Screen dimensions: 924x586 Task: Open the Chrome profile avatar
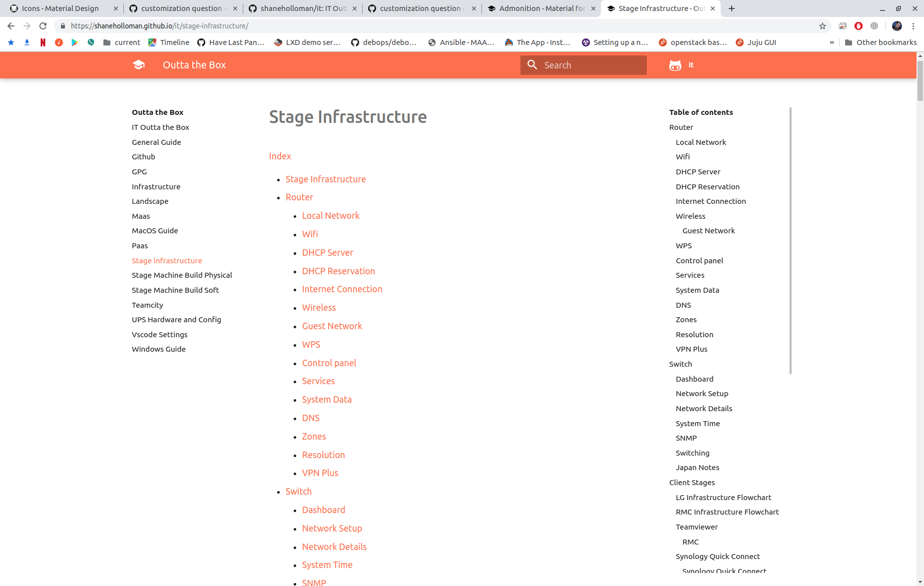coord(897,25)
